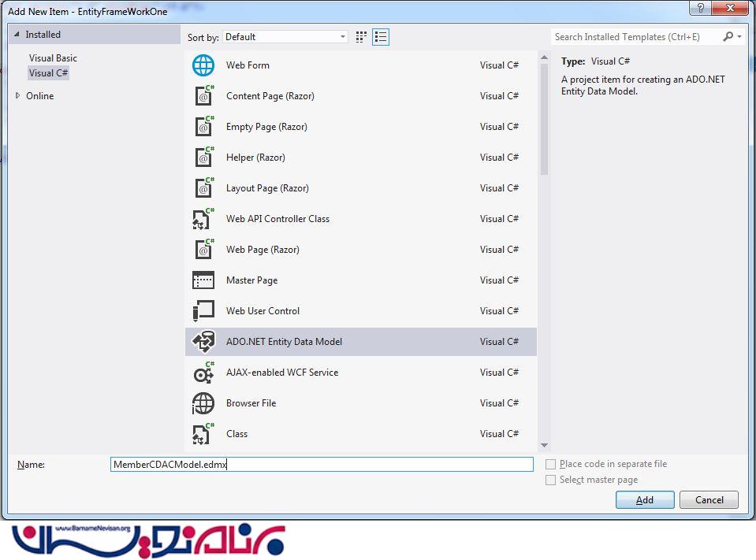The width and height of the screenshot is (756, 560).
Task: Click the Add button
Action: (x=645, y=500)
